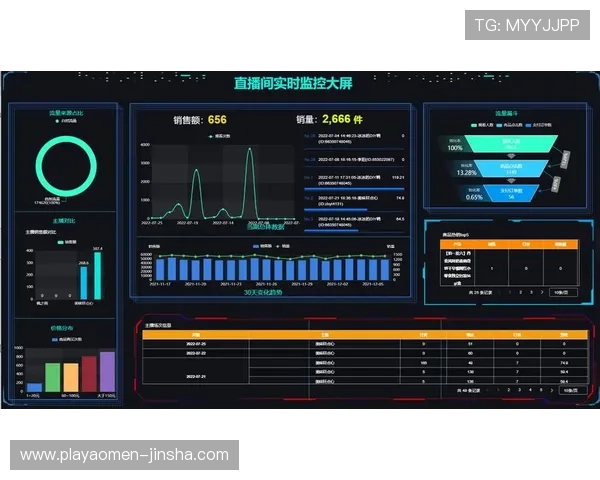Click the first orange column header in sessions table

[x=195, y=335]
